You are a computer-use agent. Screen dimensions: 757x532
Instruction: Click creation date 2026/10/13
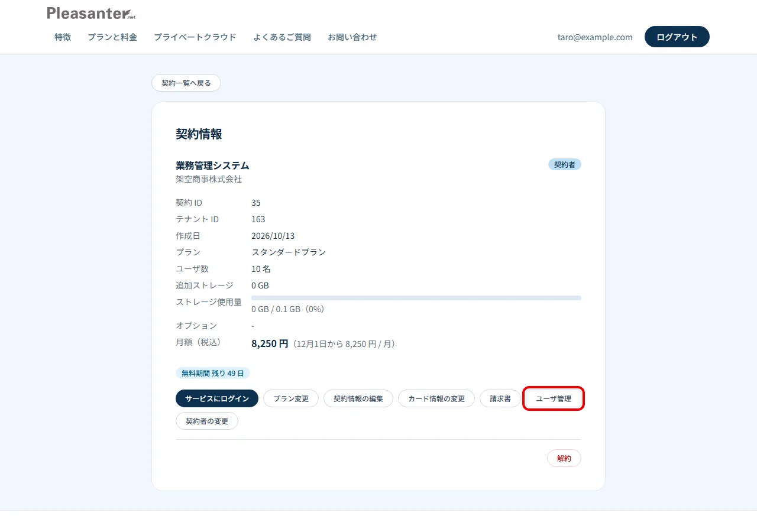coord(273,236)
